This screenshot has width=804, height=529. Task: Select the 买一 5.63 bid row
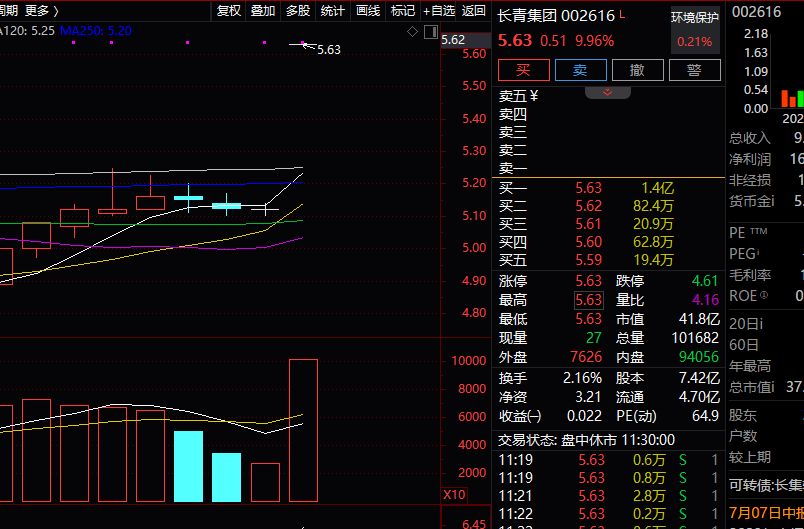point(608,188)
